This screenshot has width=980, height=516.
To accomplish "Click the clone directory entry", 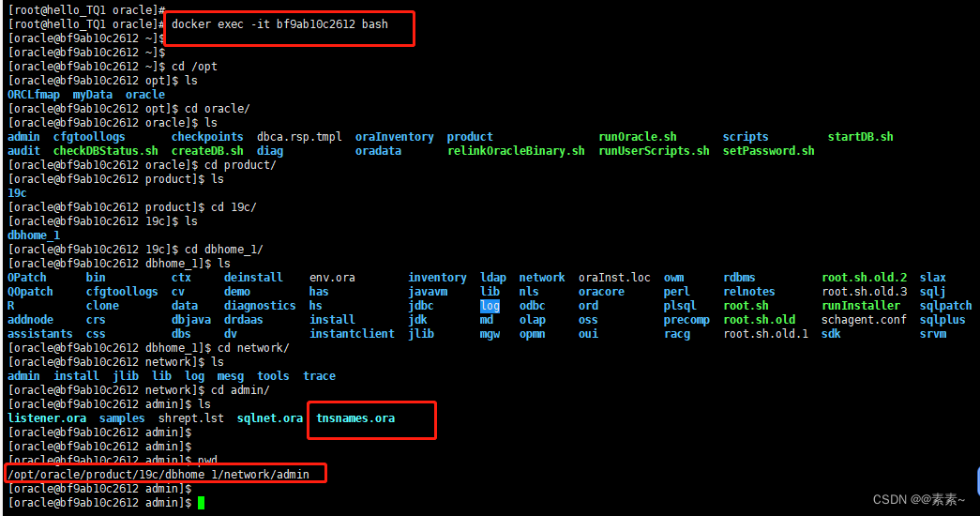I will (102, 306).
